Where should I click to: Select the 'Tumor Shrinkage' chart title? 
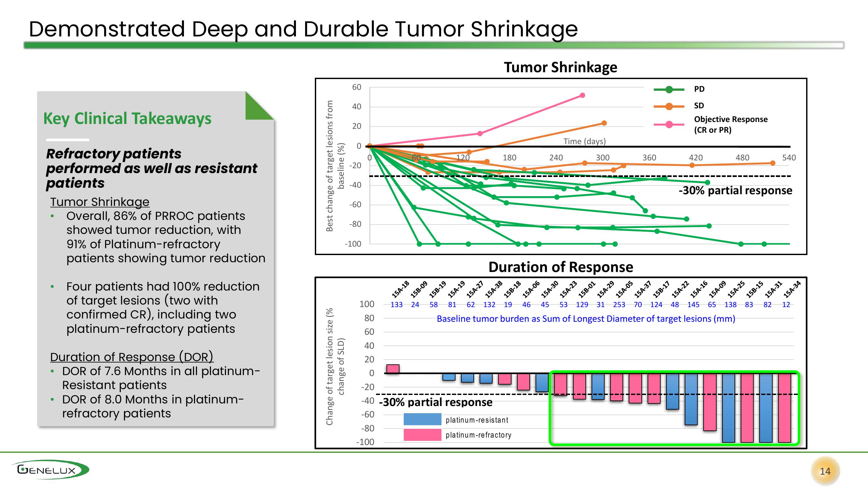point(560,67)
